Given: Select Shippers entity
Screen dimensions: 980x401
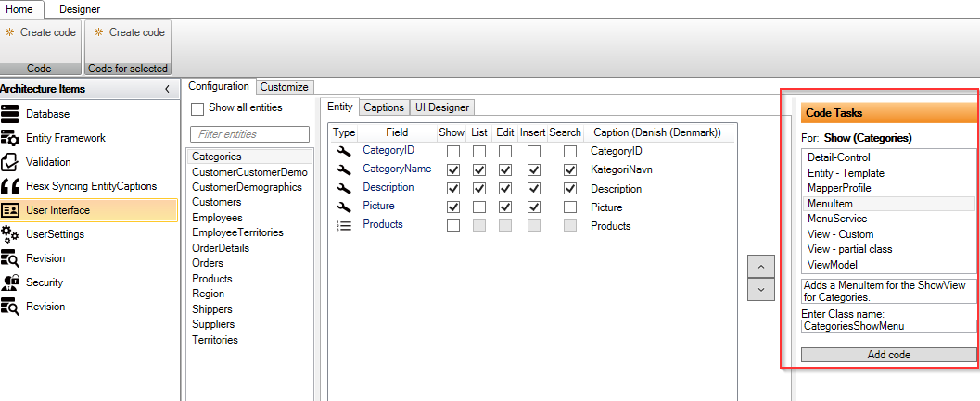Looking at the screenshot, I should pos(212,309).
